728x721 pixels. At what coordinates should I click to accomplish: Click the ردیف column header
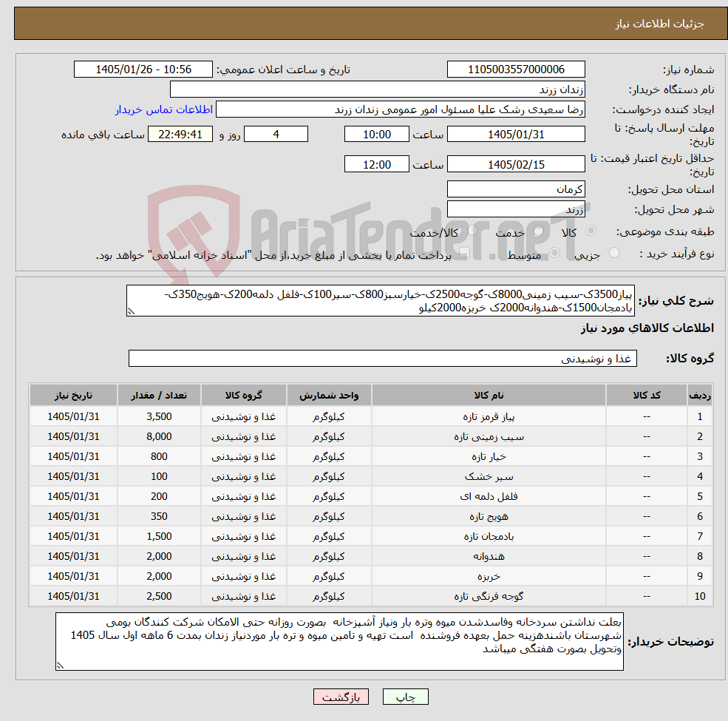coord(700,396)
